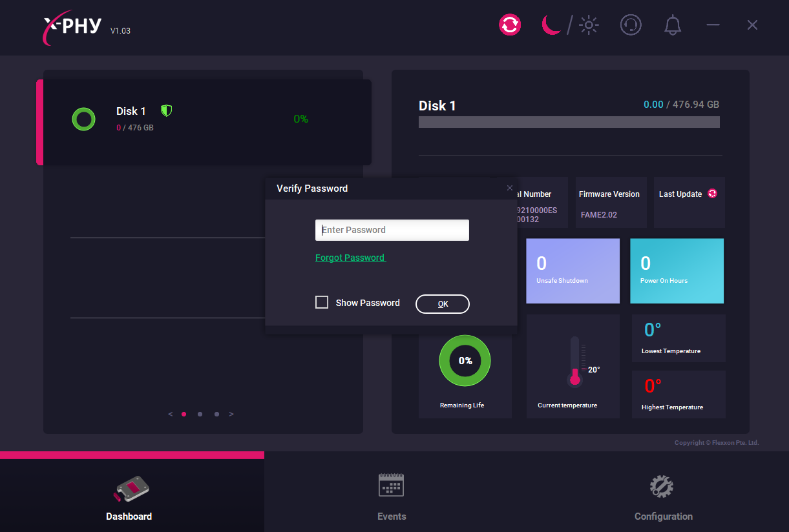Click the Remaining Life gauge ring
789x532 pixels.
pyautogui.click(x=465, y=361)
